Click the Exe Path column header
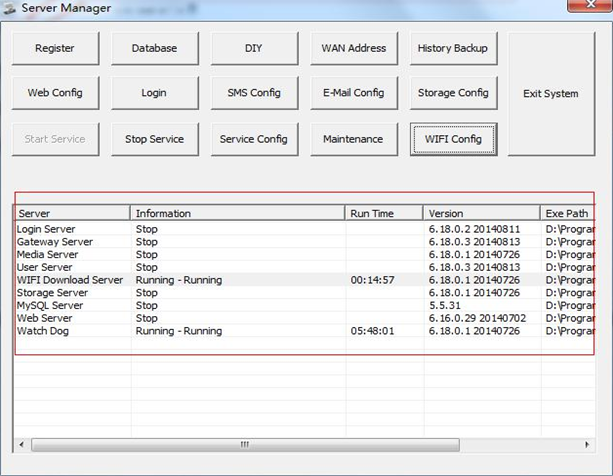This screenshot has width=613, height=476. point(568,213)
